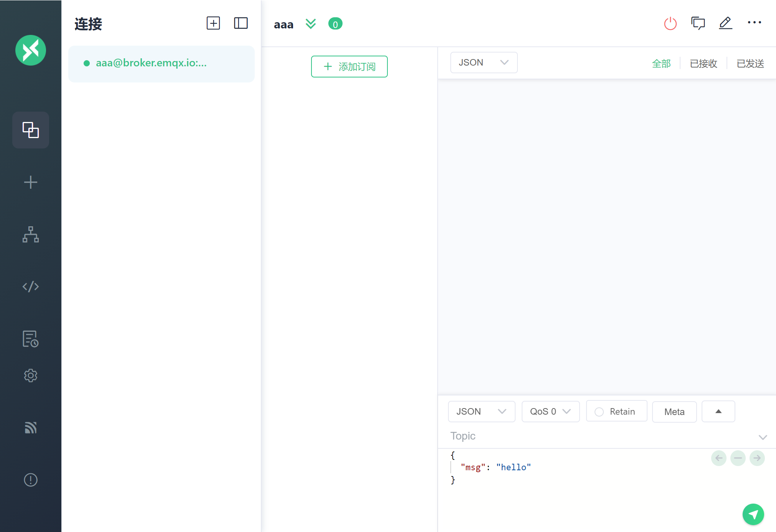Open the received payload JSON format dropdown

pyautogui.click(x=483, y=63)
